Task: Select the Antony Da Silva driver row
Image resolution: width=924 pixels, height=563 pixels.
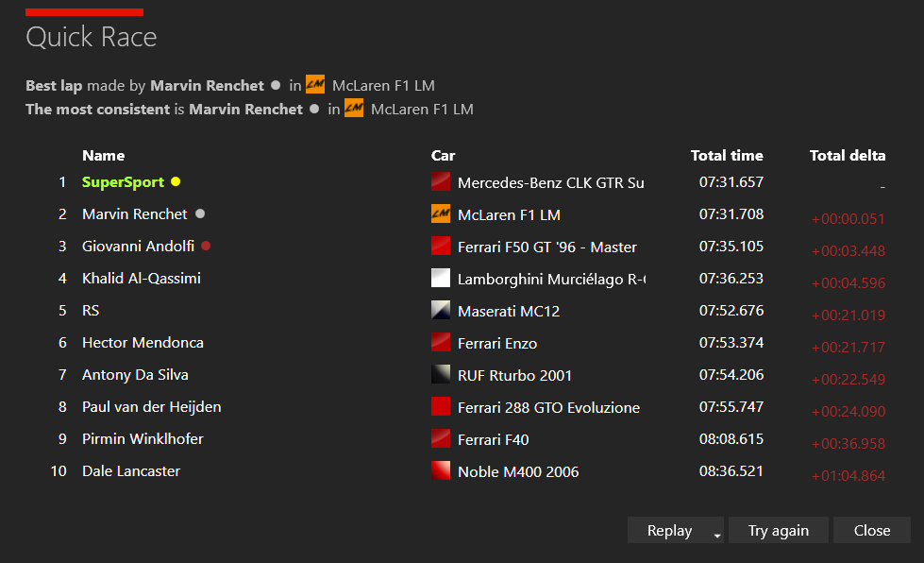Action: click(135, 375)
